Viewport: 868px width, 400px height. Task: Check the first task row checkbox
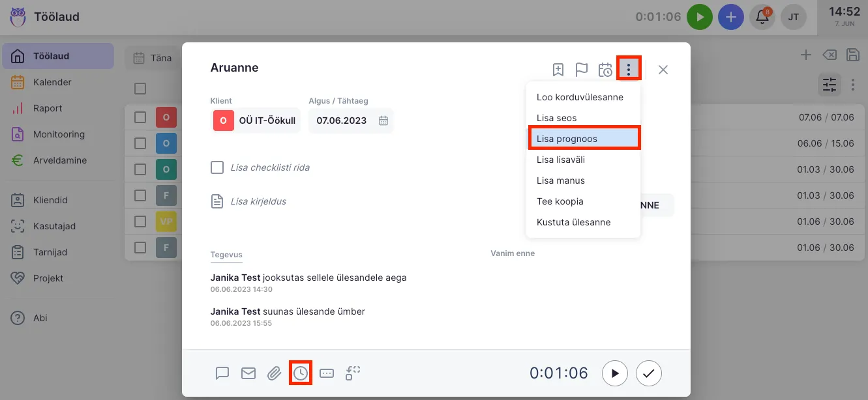[140, 117]
